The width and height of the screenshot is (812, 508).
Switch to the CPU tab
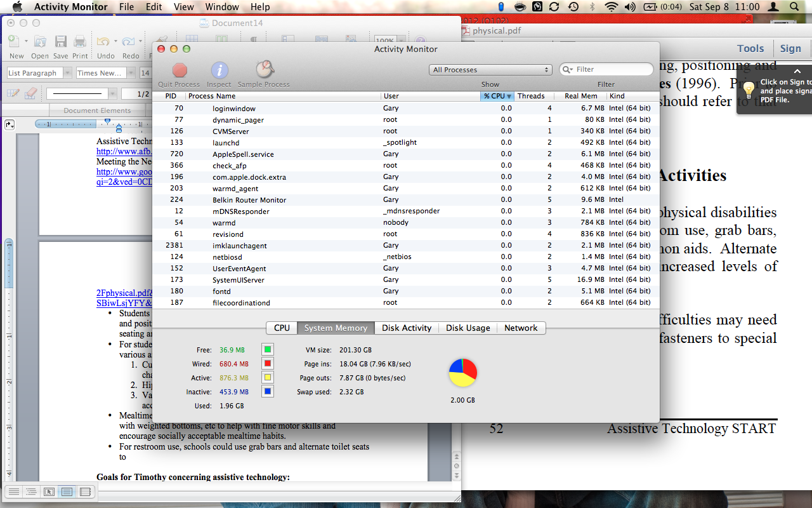[x=282, y=328]
